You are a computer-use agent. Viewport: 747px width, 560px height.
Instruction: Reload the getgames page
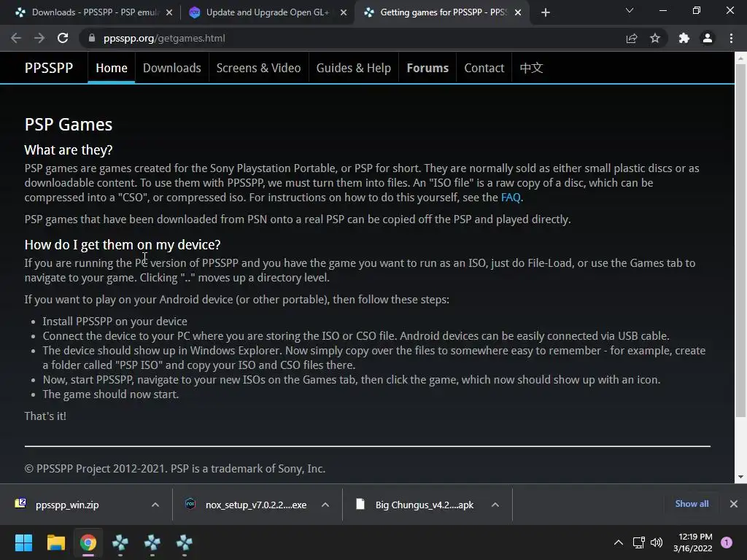(x=63, y=38)
